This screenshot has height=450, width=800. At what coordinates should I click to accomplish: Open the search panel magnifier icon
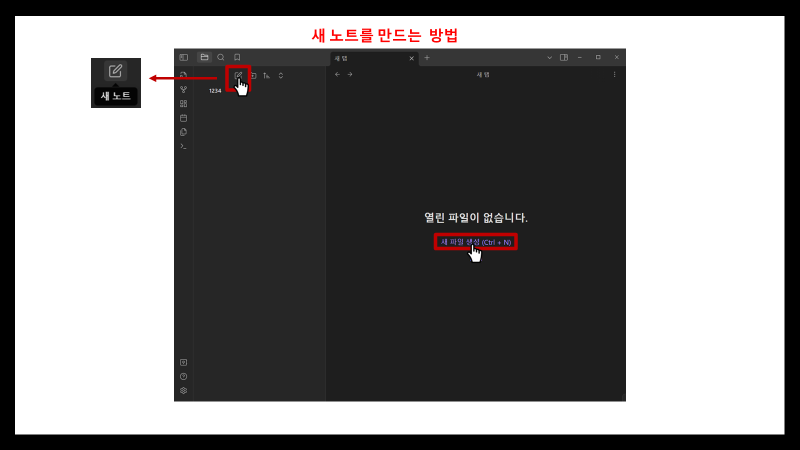[x=221, y=57]
